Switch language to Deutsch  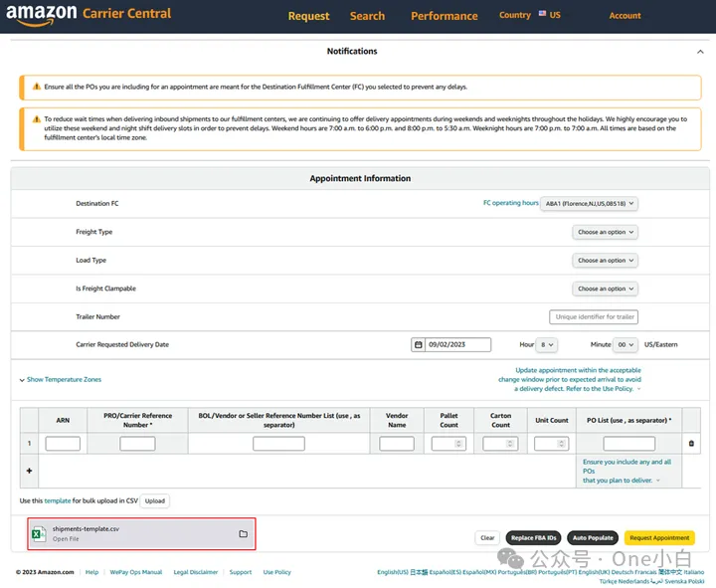(x=624, y=572)
